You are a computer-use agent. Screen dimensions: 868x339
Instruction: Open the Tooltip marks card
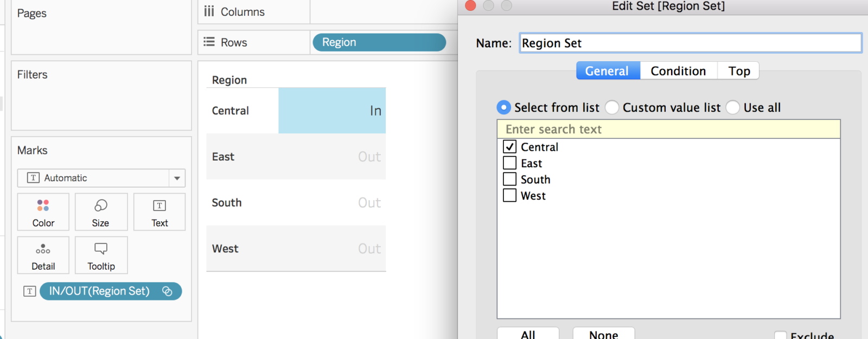101,255
